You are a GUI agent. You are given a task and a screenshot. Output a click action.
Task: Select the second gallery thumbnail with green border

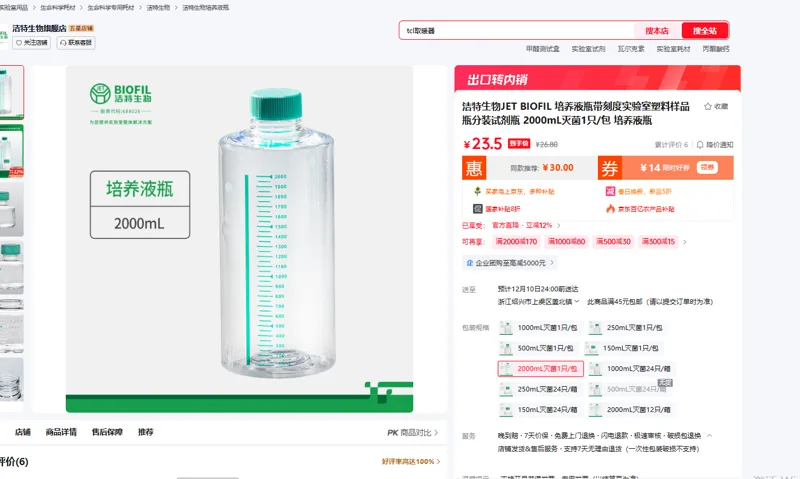point(12,151)
